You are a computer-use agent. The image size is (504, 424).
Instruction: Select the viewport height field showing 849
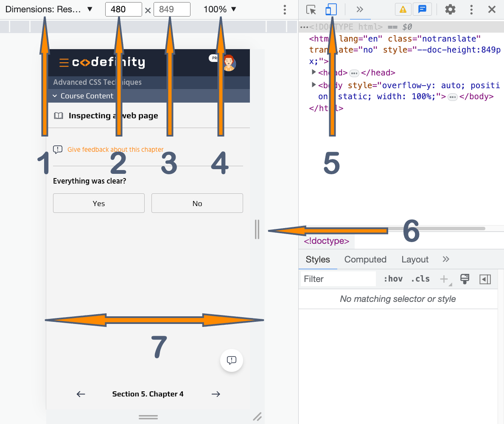click(172, 9)
